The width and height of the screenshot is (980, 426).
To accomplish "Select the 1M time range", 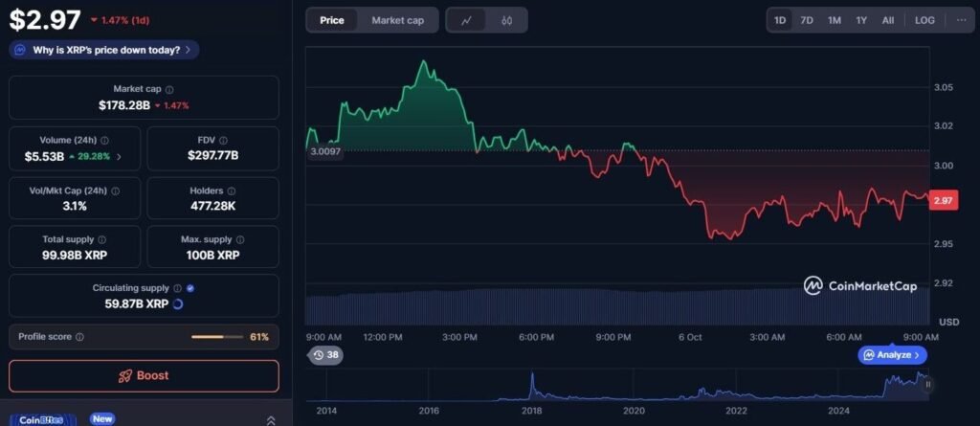I will pos(834,20).
